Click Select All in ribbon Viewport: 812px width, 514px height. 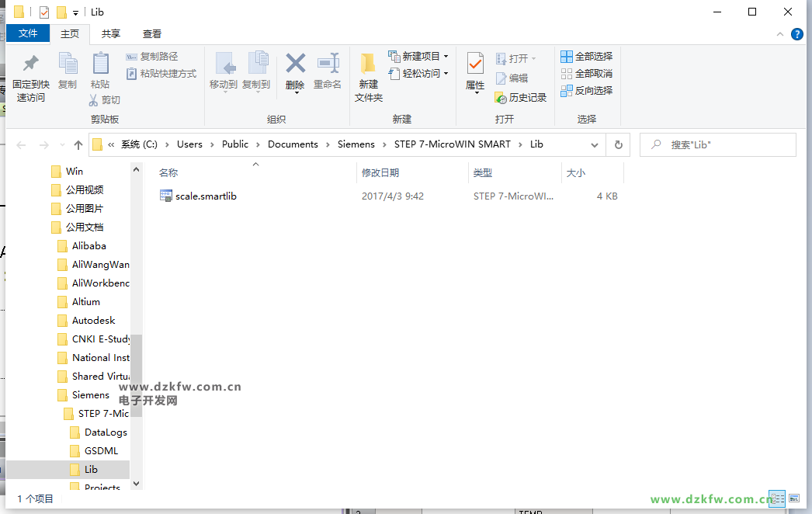(587, 57)
